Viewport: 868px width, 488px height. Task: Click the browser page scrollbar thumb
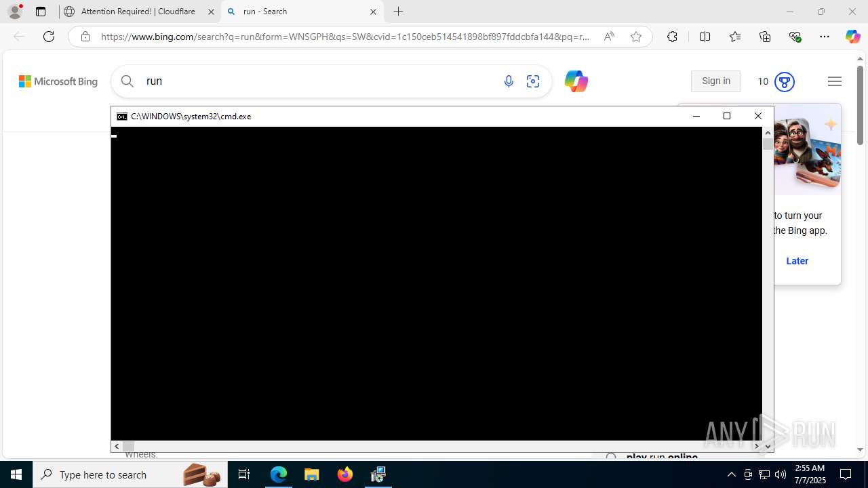pyautogui.click(x=861, y=105)
